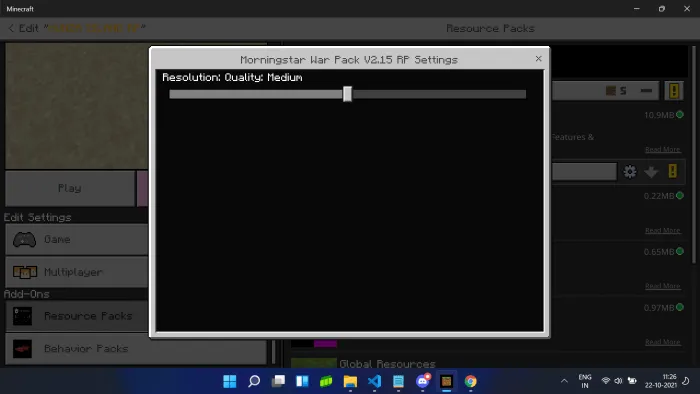
Task: Click the 10.9MB pack size text
Action: tap(659, 115)
